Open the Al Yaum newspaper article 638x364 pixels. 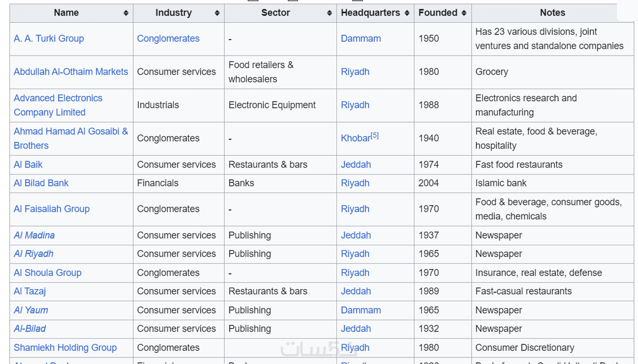click(31, 310)
